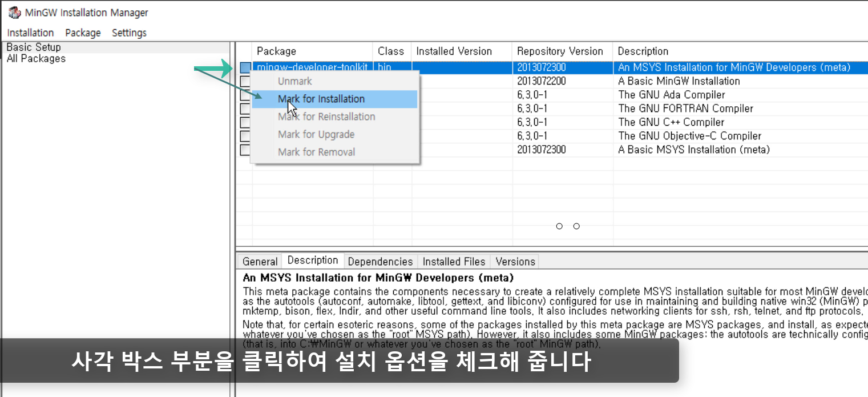Sort by the Package column header
The width and height of the screenshot is (868, 397).
313,51
